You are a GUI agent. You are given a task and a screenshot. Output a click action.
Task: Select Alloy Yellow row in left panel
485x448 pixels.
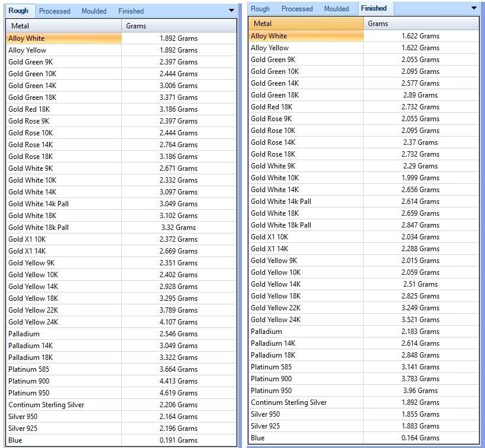point(121,50)
